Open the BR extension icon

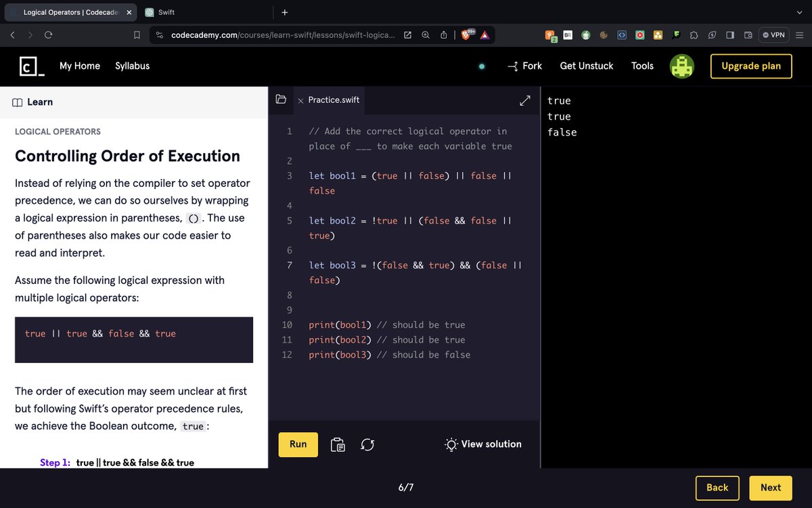[x=568, y=35]
